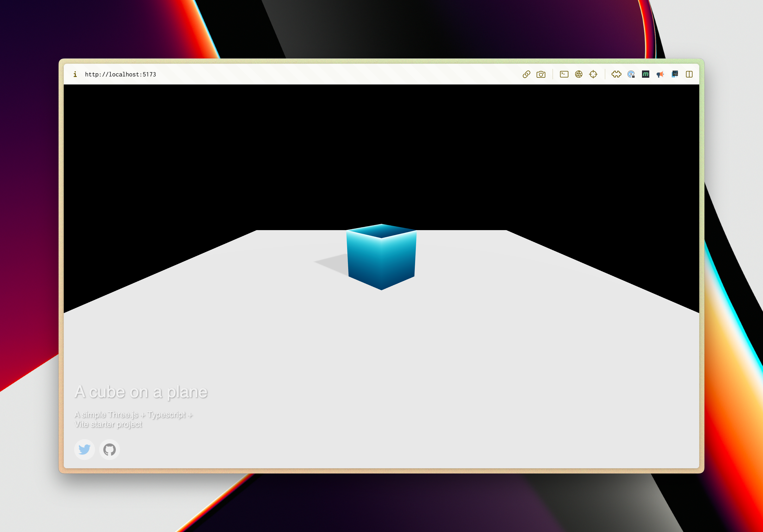The width and height of the screenshot is (763, 532).
Task: Click the megaphone extension icon
Action: [x=660, y=74]
